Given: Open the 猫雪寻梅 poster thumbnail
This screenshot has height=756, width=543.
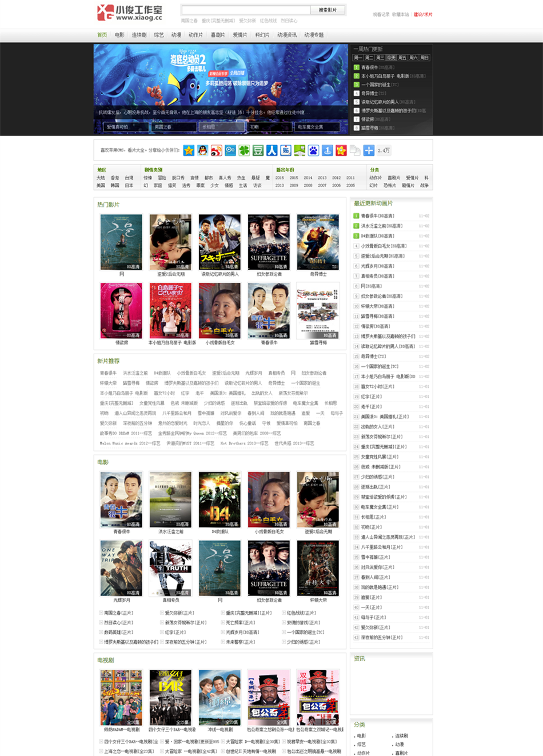Looking at the screenshot, I should (x=318, y=310).
